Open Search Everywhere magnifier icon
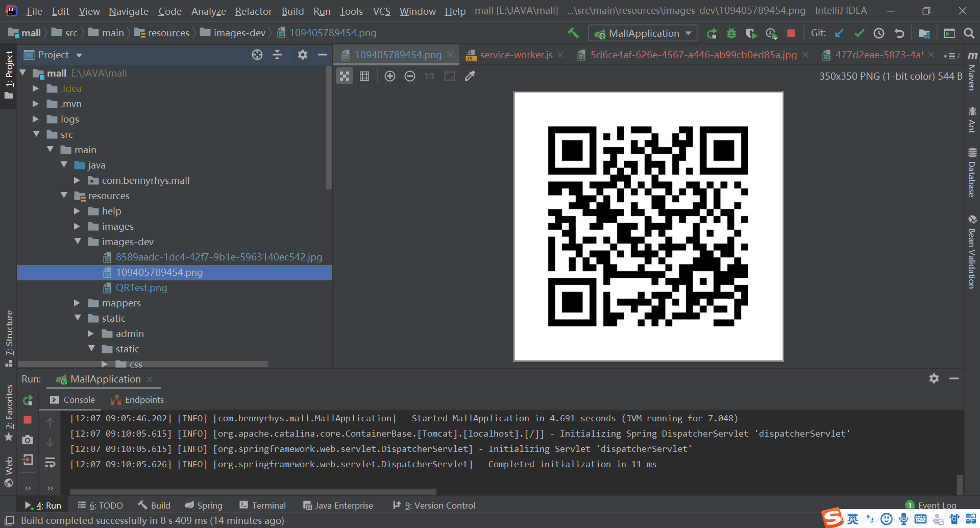Viewport: 980px width, 528px height. tap(969, 33)
